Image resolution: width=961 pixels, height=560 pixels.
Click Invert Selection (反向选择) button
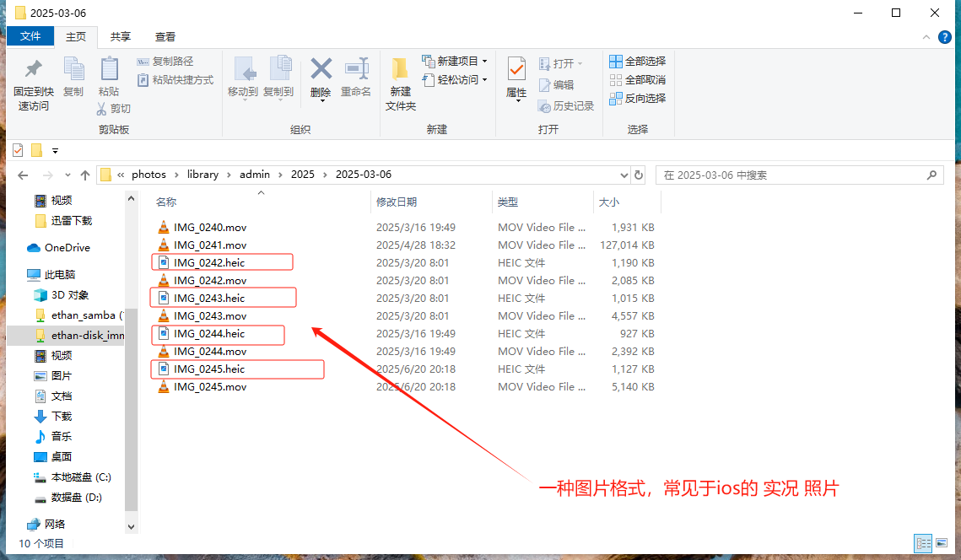638,98
